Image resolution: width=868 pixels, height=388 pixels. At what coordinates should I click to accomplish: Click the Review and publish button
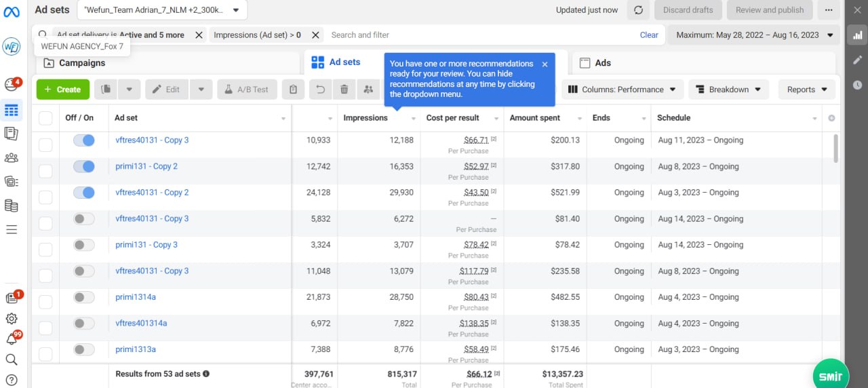(x=770, y=10)
